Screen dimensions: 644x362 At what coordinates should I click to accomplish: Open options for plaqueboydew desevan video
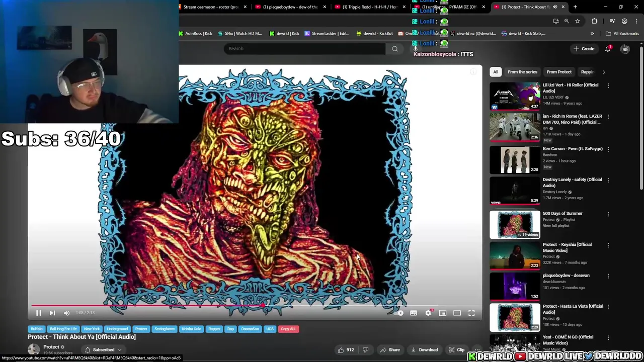608,276
